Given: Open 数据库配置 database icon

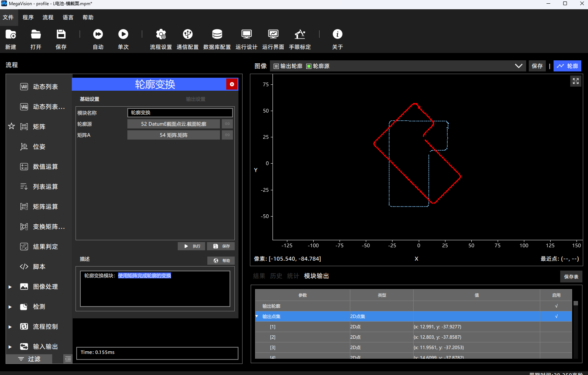Looking at the screenshot, I should [217, 34].
